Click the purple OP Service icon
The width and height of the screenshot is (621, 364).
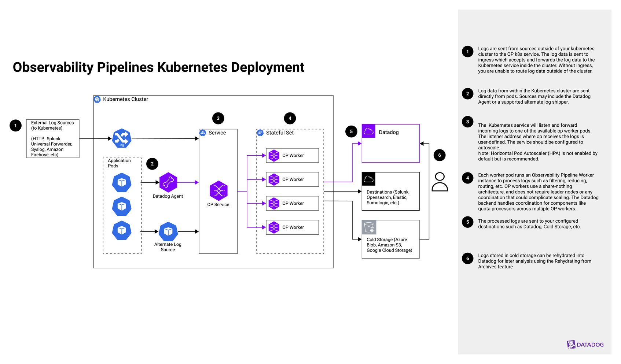218,191
